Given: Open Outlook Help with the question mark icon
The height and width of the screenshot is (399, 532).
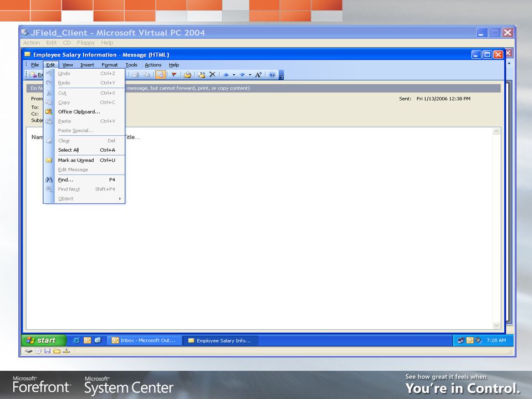Looking at the screenshot, I should click(x=272, y=75).
